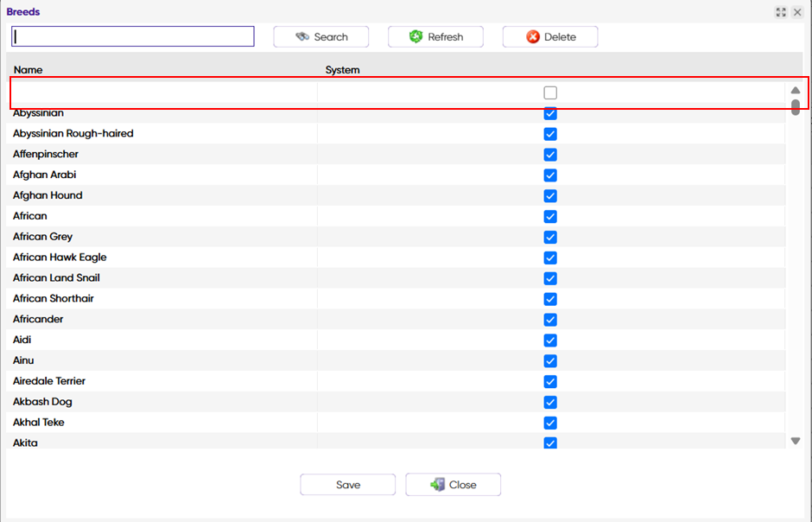This screenshot has height=522, width=812.
Task: Select the Airedale Terrier breed name
Action: pyautogui.click(x=49, y=381)
